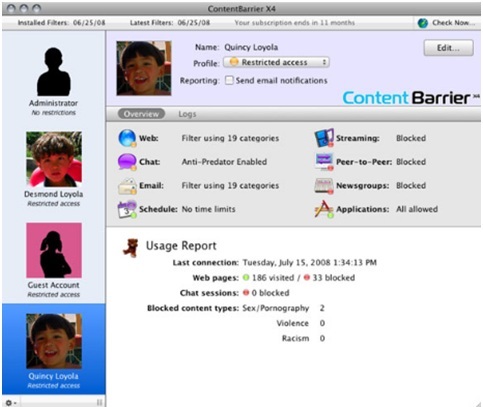Click the Email envelope icon
This screenshot has width=483, height=407.
point(127,186)
